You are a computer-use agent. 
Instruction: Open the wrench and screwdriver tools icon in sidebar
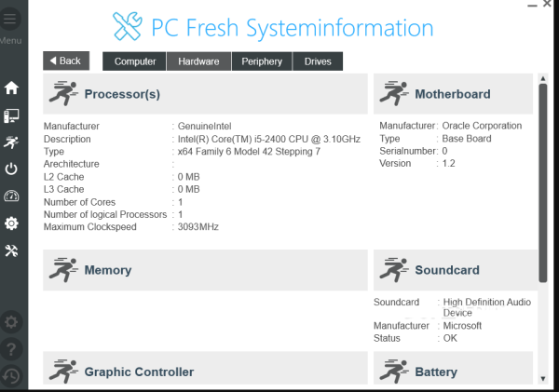tap(11, 250)
